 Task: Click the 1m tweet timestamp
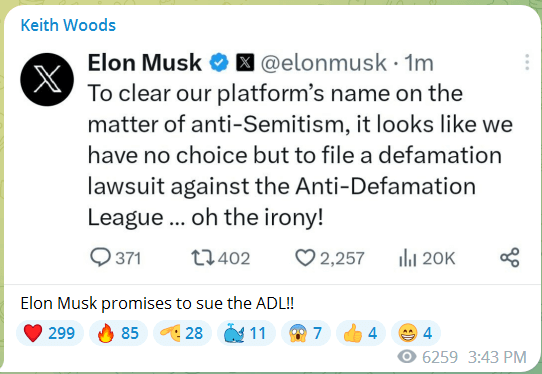[419, 63]
